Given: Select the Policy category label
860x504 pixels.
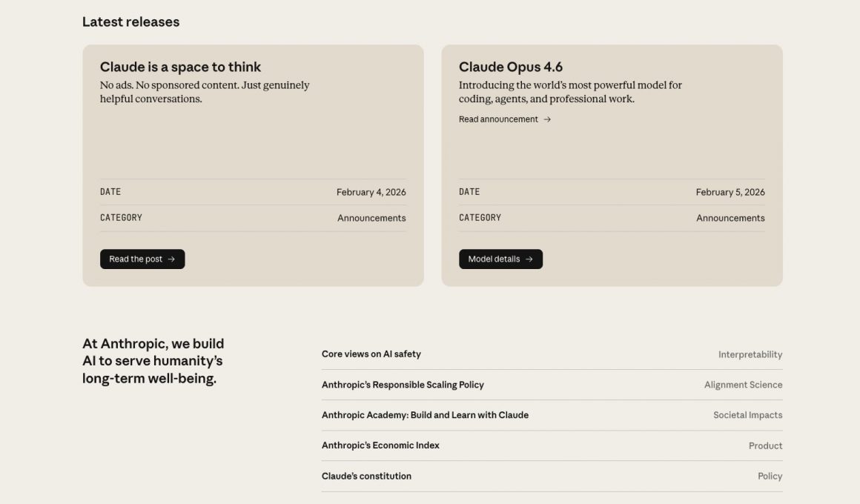Looking at the screenshot, I should coord(770,477).
